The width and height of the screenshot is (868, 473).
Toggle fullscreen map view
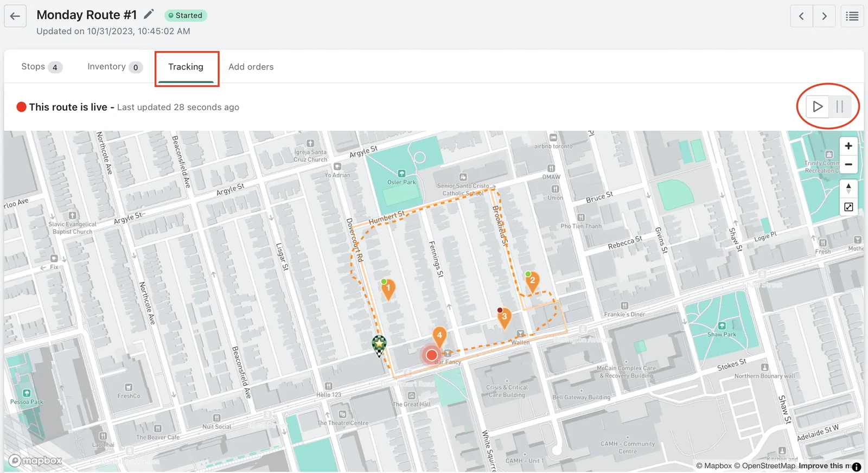pos(848,207)
